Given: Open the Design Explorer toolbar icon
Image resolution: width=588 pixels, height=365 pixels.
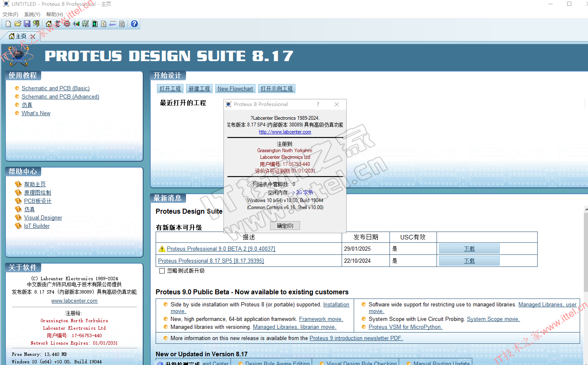Looking at the screenshot, I should point(94,24).
